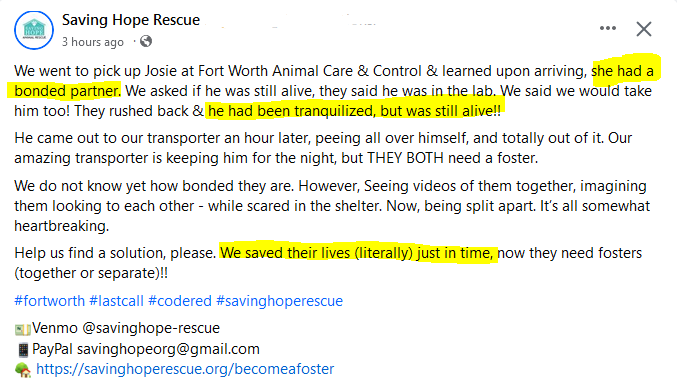Click the highlighted "bonded partner" text
Screen dimensions: 677x387
(66, 91)
